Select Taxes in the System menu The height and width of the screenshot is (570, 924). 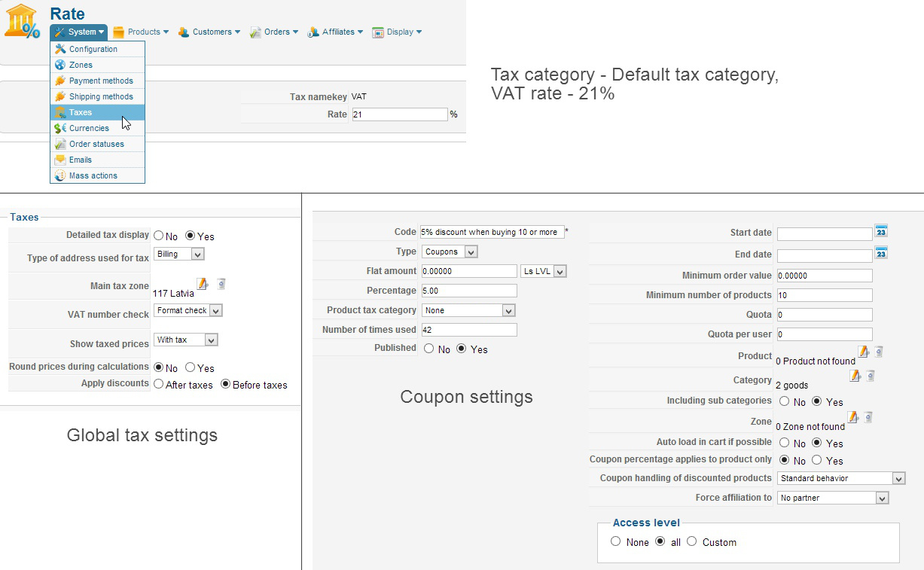(81, 112)
